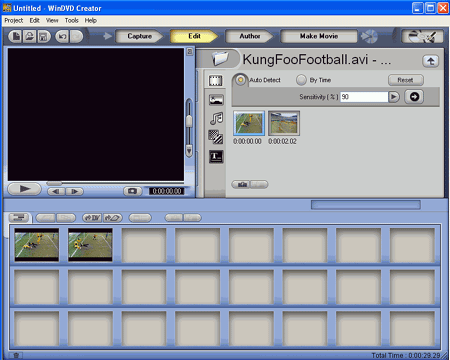Click the Reset button
The height and width of the screenshot is (360, 450).
[405, 80]
